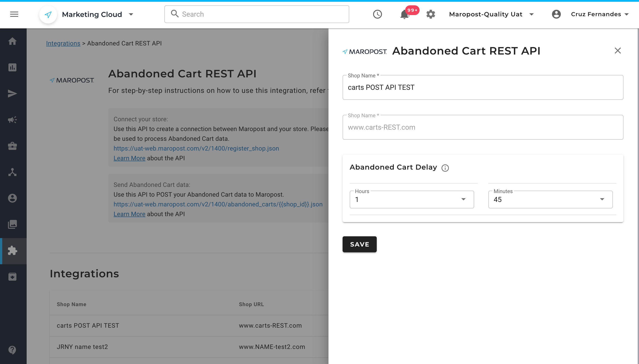The width and height of the screenshot is (639, 364).
Task: Expand the Hours dropdown
Action: point(412,200)
